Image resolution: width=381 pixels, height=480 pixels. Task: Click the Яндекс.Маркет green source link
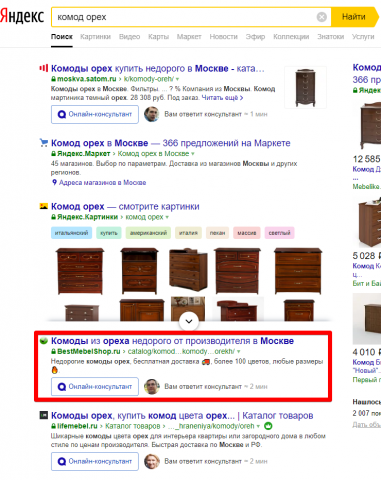(x=84, y=154)
